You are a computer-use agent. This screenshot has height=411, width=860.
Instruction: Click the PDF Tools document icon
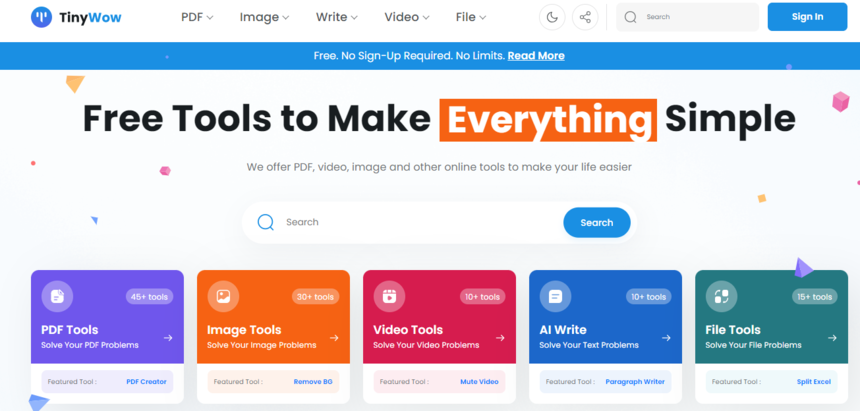pyautogui.click(x=58, y=296)
